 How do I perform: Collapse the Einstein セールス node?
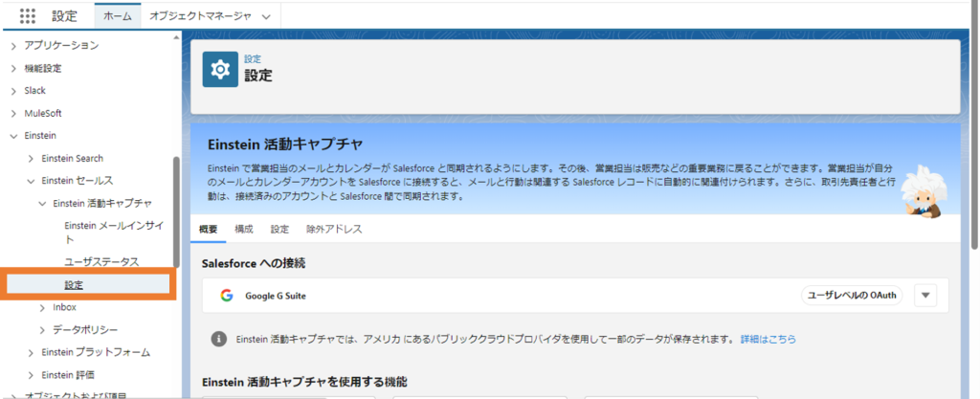(32, 181)
